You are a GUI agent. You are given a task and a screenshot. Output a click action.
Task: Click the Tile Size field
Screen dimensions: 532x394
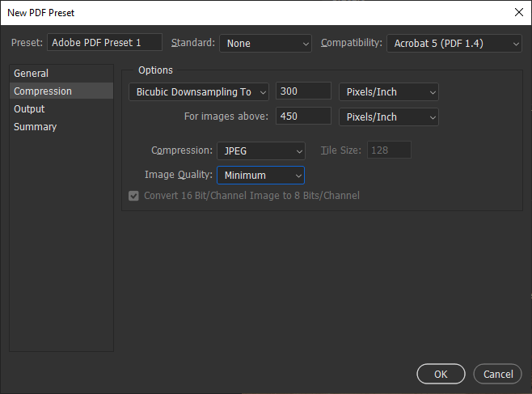tap(389, 150)
